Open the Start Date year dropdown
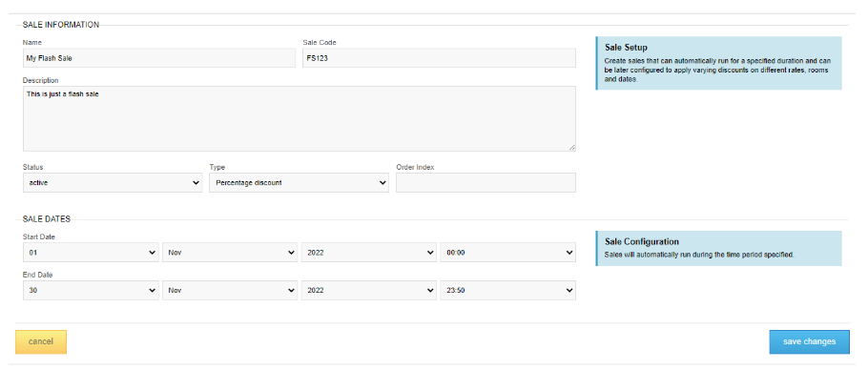Screen dimensions: 868x370 coord(369,252)
